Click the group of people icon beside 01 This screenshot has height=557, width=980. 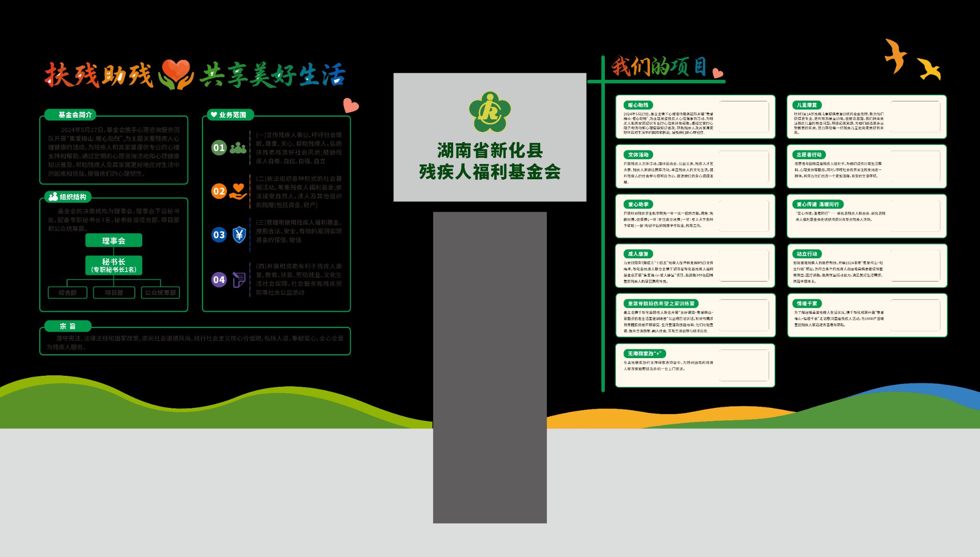tap(238, 148)
